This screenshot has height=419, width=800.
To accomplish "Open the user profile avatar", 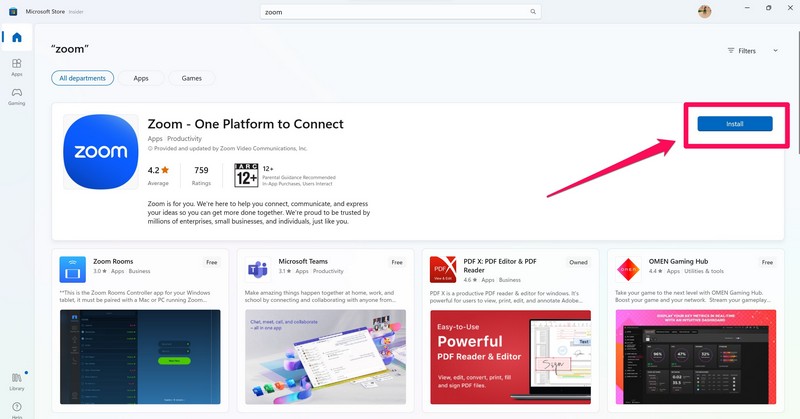I will 705,12.
